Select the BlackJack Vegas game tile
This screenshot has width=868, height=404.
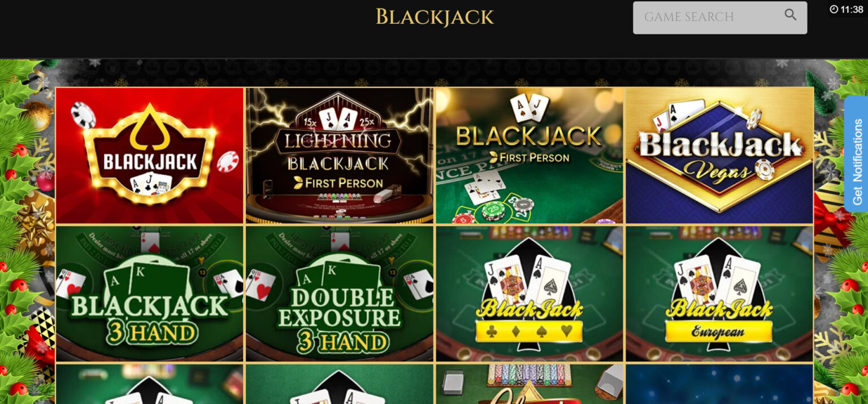click(x=719, y=155)
